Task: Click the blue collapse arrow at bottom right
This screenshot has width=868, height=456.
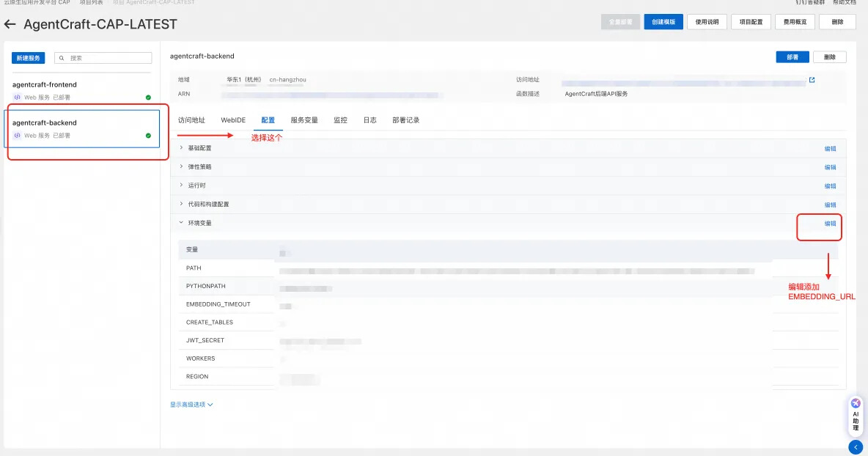Action: 856,447
